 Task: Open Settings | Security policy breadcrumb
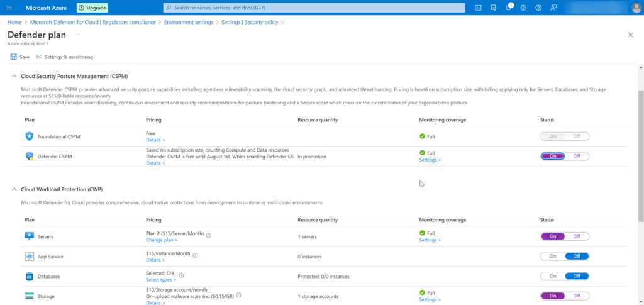(250, 22)
